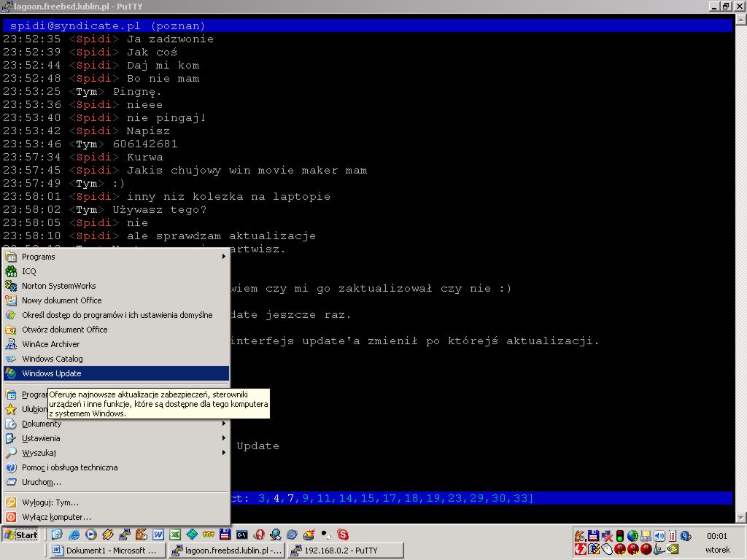Screen dimensions: 747x560
Task: Choose Uruchom... from the Start menu
Action: pos(116,482)
